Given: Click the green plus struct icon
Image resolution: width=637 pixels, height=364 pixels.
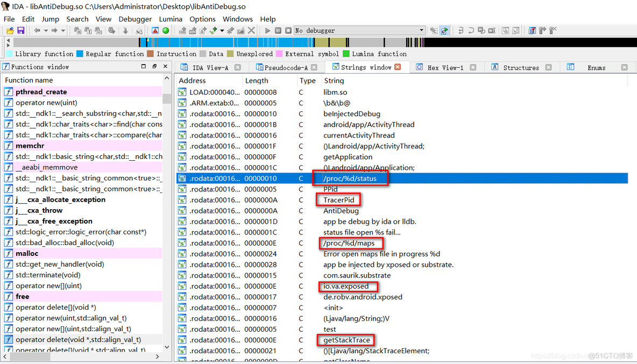Looking at the screenshot, I should 213,31.
